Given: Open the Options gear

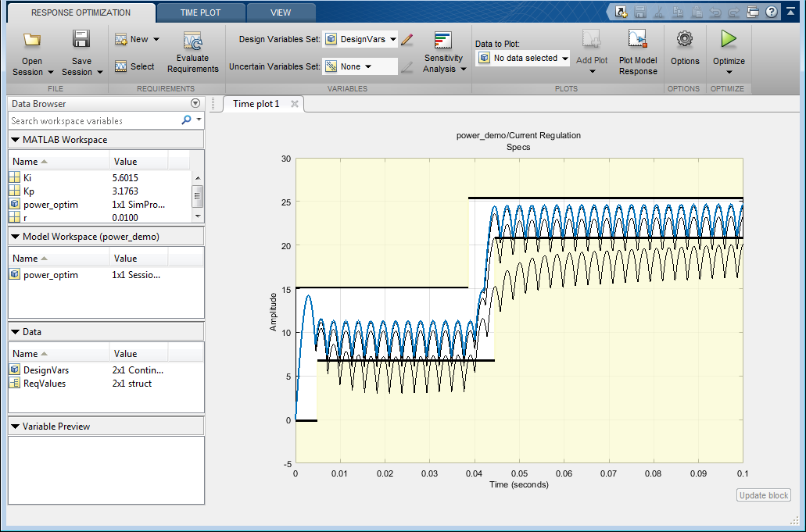Looking at the screenshot, I should 685,39.
